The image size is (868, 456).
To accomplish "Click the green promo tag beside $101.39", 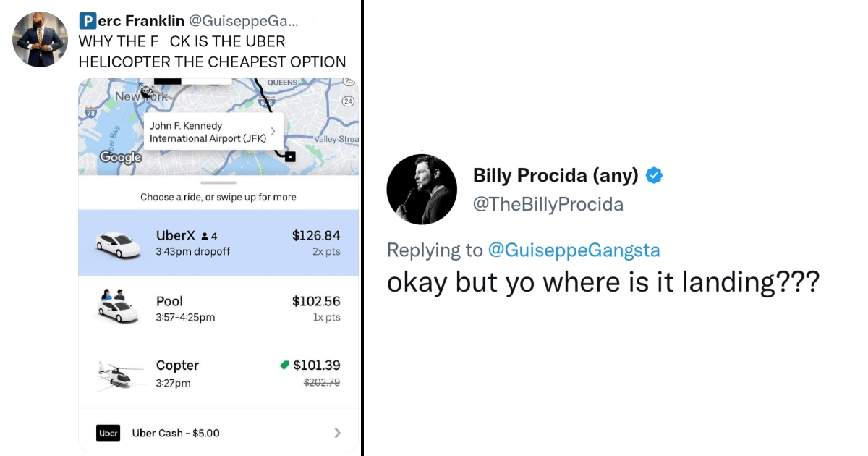I will click(x=284, y=366).
